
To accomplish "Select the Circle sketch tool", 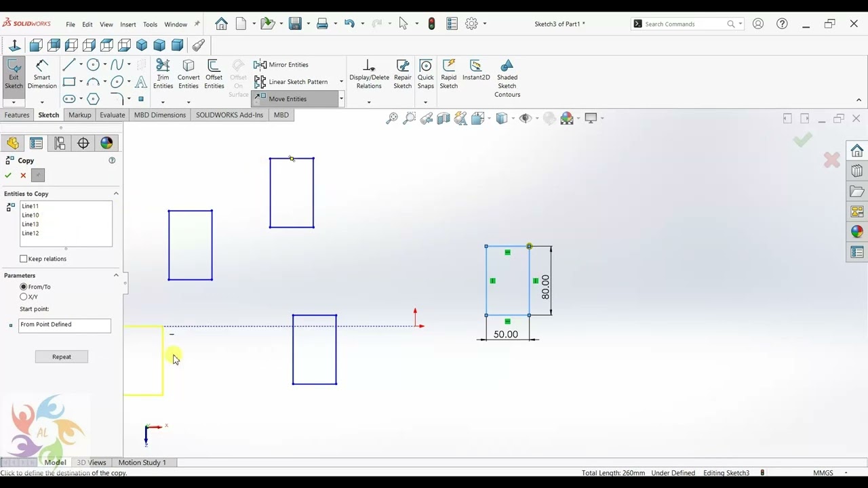I will click(93, 64).
